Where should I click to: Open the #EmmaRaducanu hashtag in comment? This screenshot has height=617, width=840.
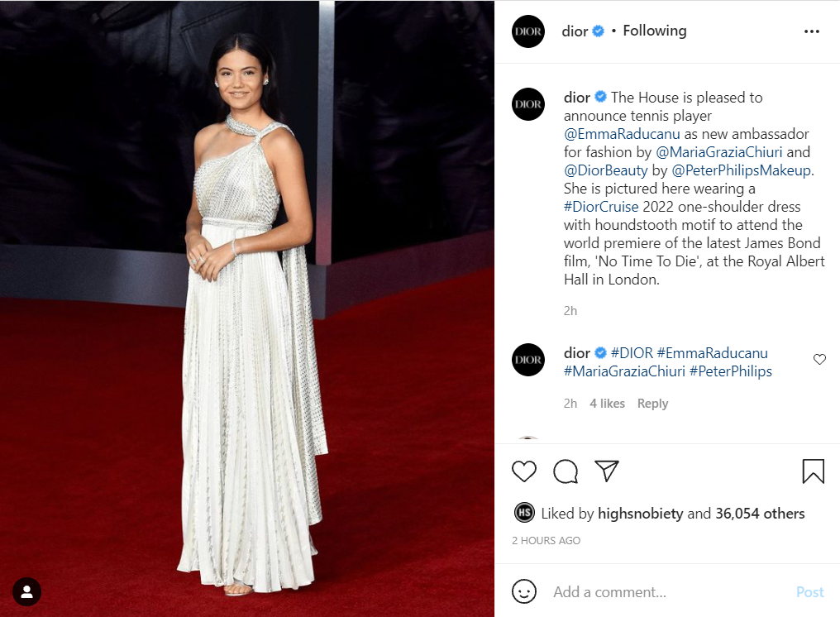[712, 353]
